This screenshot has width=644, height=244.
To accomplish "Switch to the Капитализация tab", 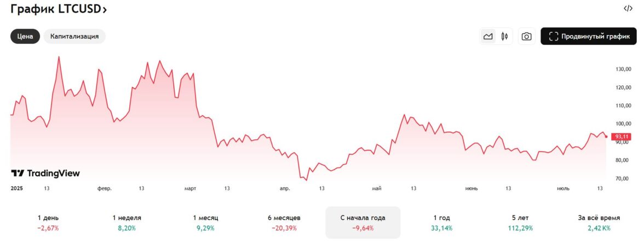I will click(74, 37).
